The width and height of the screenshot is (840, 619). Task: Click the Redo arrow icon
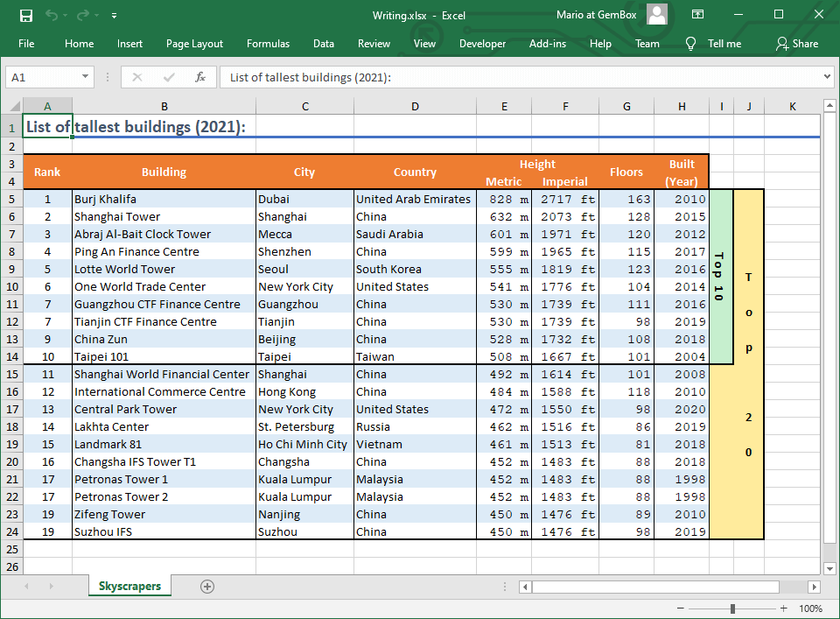tap(83, 15)
